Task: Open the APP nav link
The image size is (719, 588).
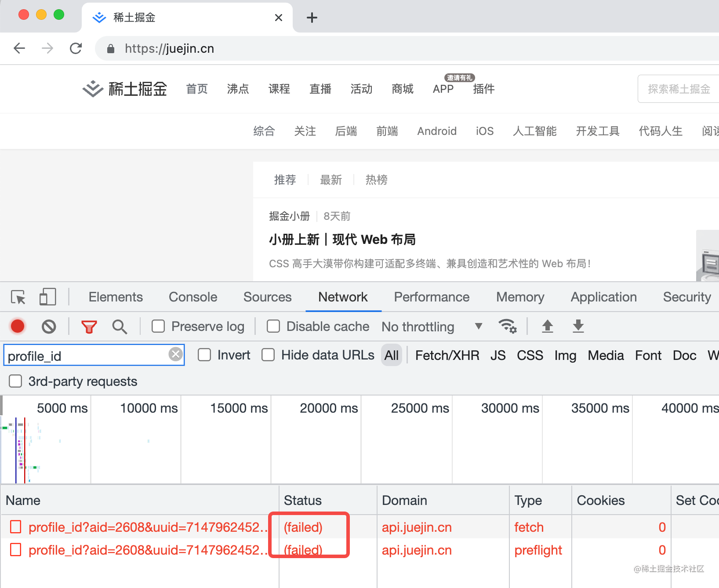Action: [443, 89]
